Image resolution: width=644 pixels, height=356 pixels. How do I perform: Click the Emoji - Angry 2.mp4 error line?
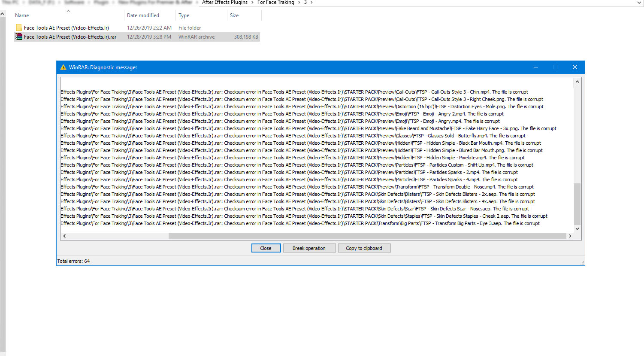pos(282,114)
